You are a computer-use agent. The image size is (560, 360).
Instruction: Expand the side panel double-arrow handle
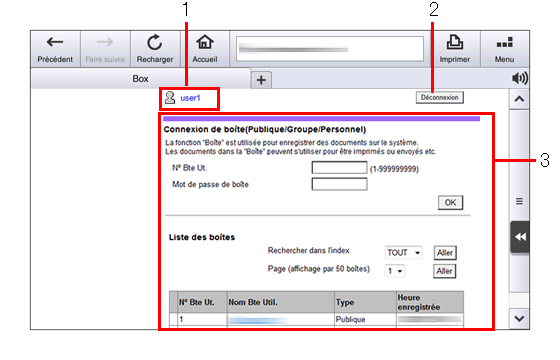(x=520, y=237)
